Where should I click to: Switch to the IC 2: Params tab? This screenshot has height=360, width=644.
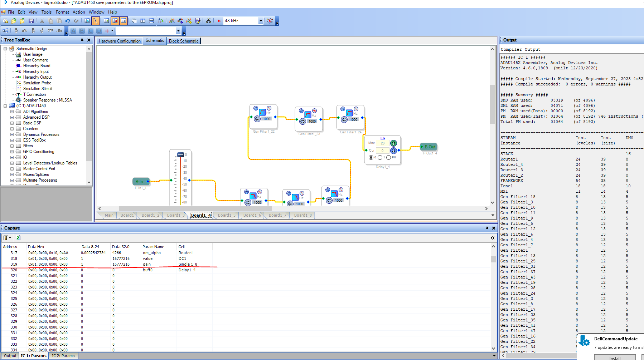(x=63, y=356)
